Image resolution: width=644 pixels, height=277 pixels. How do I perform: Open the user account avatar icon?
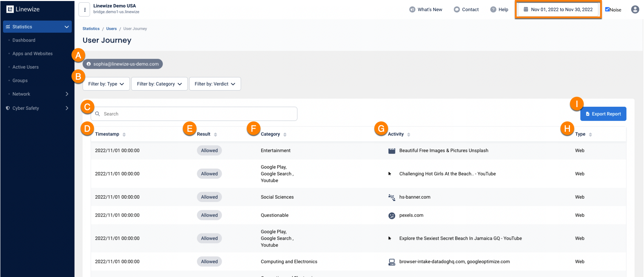coord(635,9)
